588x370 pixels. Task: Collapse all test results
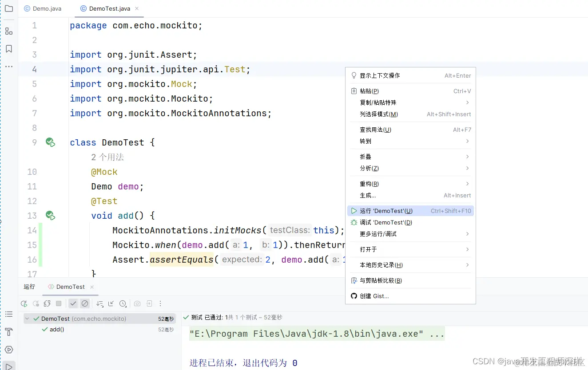111,304
